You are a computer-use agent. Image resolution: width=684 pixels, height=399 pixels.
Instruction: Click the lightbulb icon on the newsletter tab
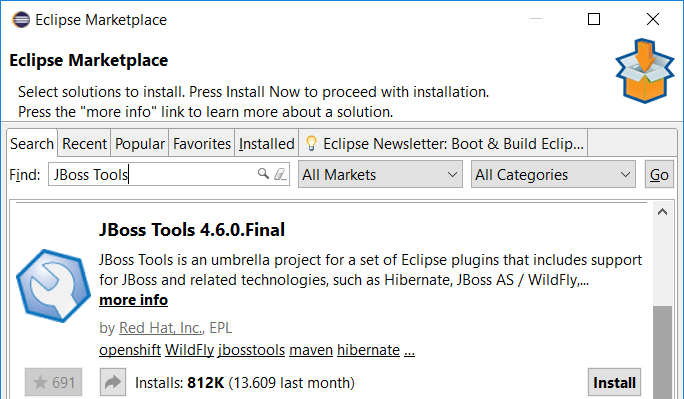(311, 143)
